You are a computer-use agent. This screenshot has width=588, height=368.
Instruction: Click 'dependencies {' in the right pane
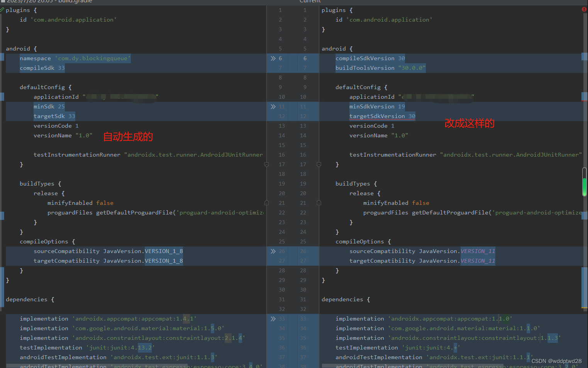[x=346, y=299]
